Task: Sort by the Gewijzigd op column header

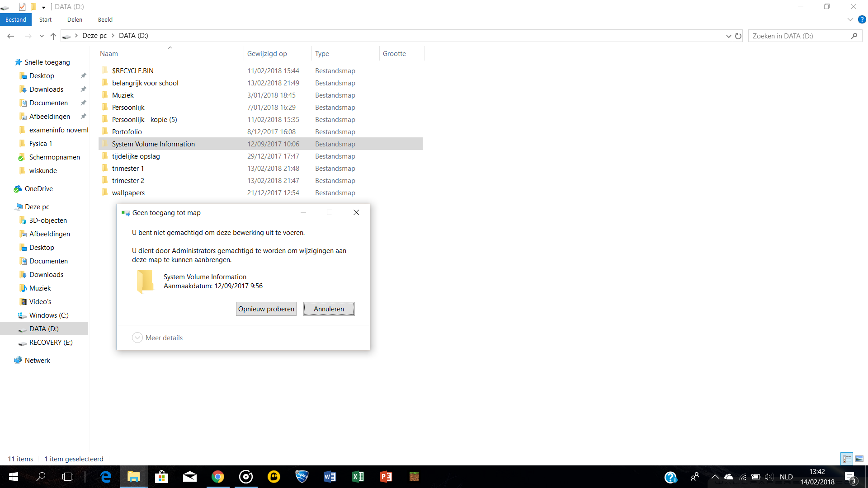Action: tap(267, 54)
